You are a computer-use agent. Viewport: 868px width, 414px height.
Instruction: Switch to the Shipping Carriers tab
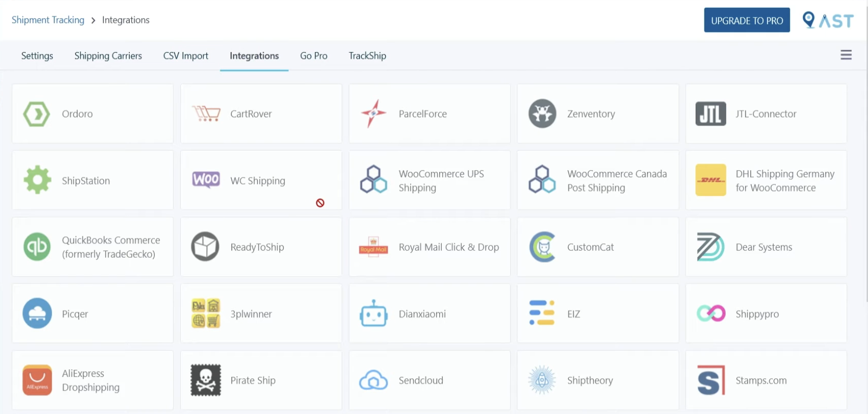click(x=108, y=56)
